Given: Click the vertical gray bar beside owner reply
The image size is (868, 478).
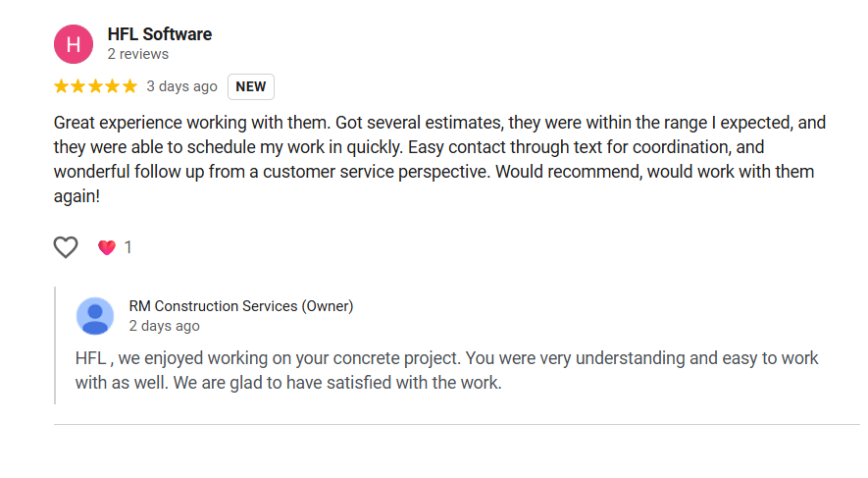Looking at the screenshot, I should point(55,345).
